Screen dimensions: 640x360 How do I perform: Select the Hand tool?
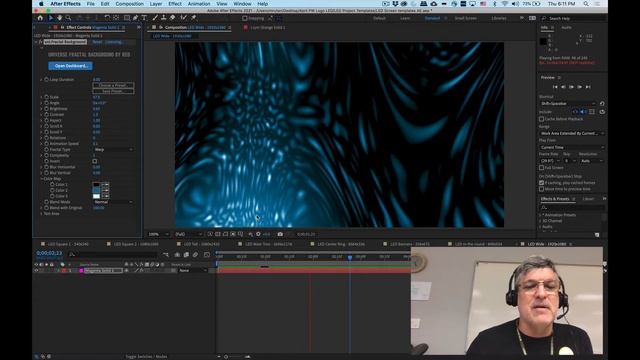59,18
